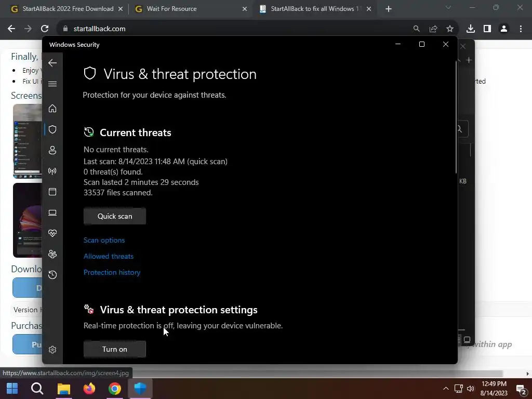Open Chrome tab search dropdown
Viewport: 532px width, 399px height.
[448, 7]
